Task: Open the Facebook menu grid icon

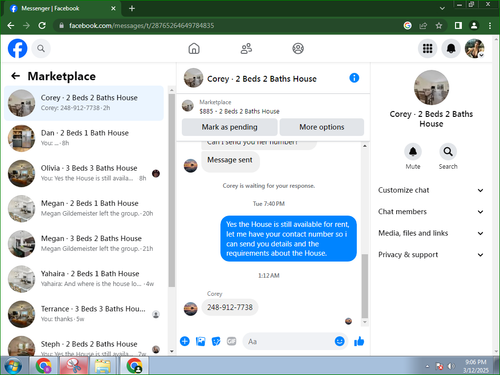Action: [427, 49]
